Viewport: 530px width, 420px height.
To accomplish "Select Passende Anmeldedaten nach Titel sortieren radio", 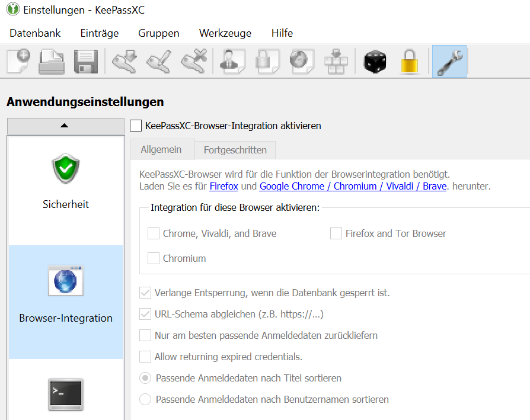I will pyautogui.click(x=145, y=378).
